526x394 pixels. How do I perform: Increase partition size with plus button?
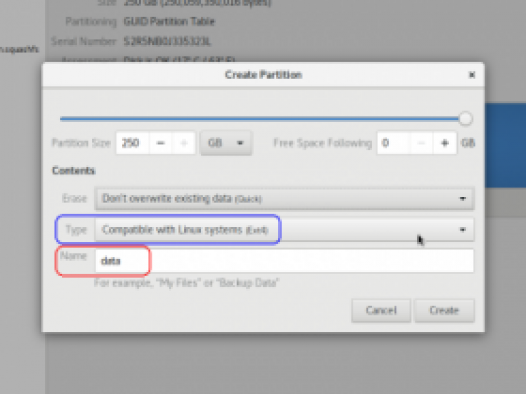coord(183,143)
